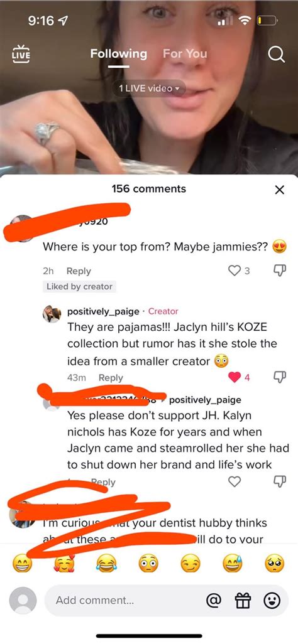Unlike positively_paige's pajamas reply

pyautogui.click(x=235, y=377)
